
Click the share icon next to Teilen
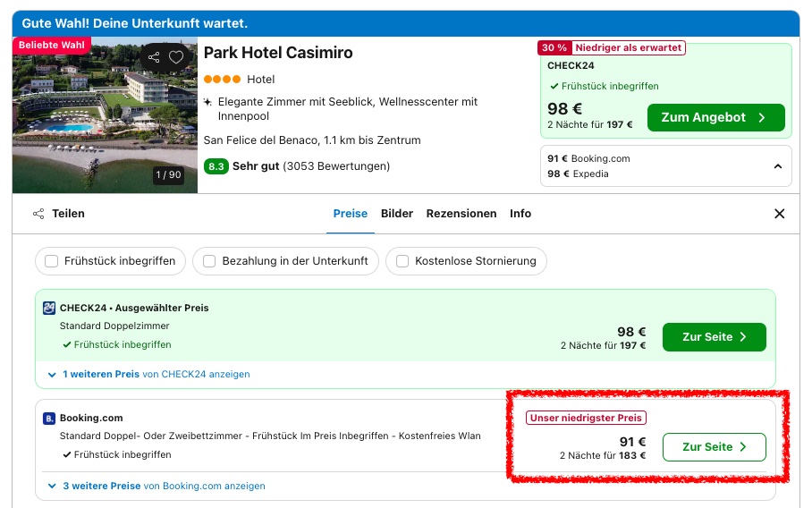38,214
